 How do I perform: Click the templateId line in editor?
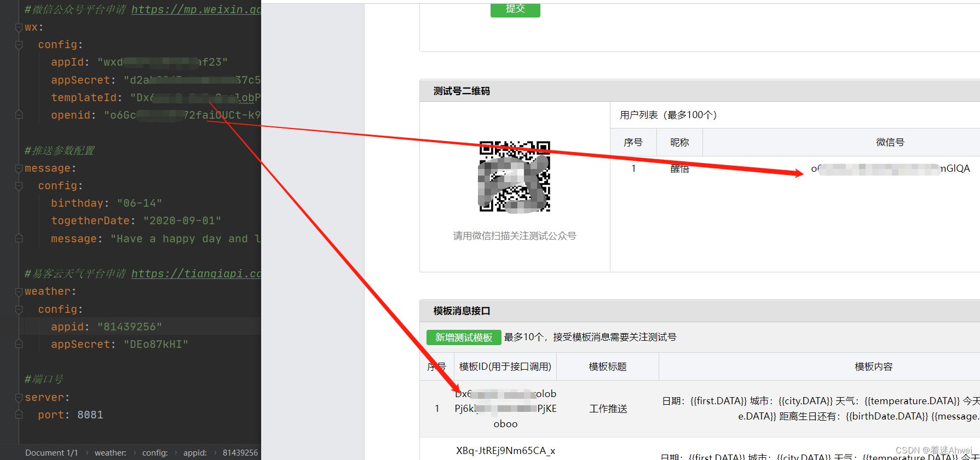156,98
